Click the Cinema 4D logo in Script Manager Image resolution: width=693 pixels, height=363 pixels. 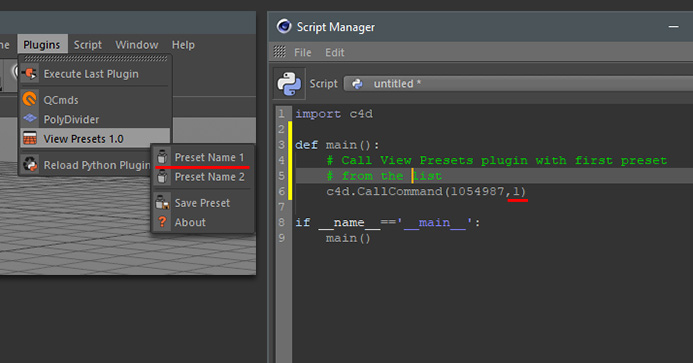point(284,27)
